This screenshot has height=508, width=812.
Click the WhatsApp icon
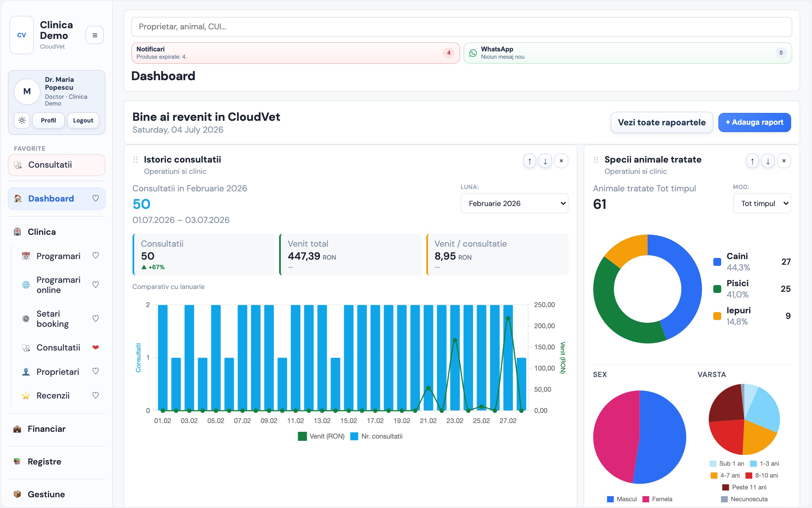point(473,53)
